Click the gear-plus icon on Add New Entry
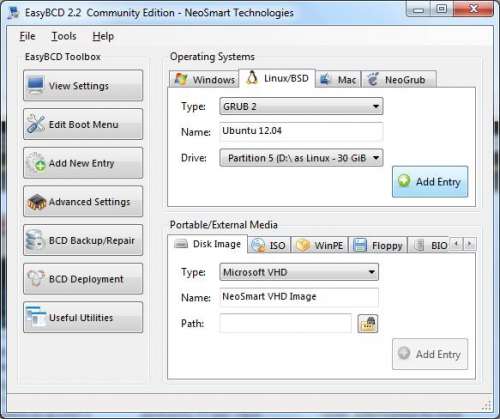Screen dimensions: 500x419 (x=36, y=163)
